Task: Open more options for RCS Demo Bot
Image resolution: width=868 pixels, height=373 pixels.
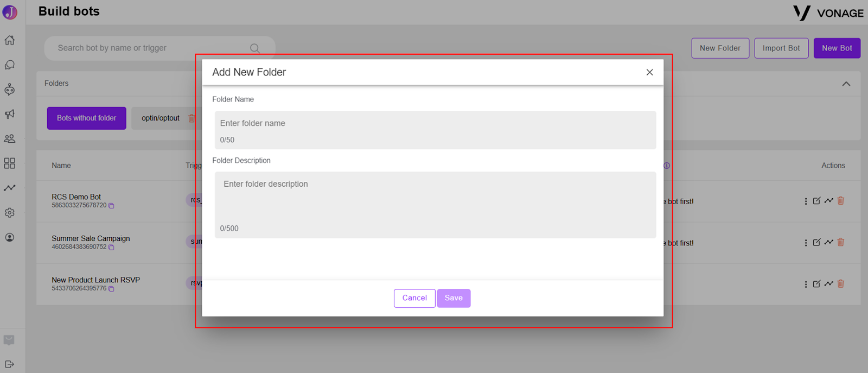Action: tap(806, 201)
